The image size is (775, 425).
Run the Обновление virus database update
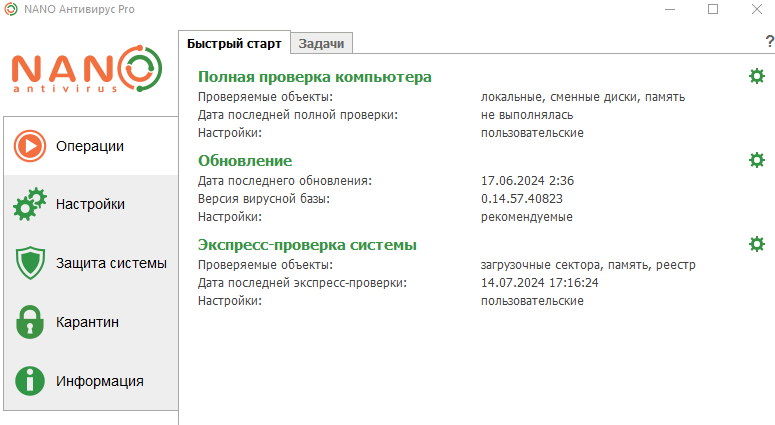click(x=245, y=161)
